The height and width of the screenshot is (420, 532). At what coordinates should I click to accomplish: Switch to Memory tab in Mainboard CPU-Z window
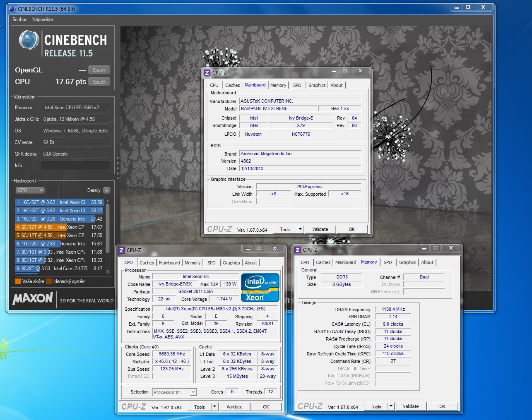tap(278, 85)
